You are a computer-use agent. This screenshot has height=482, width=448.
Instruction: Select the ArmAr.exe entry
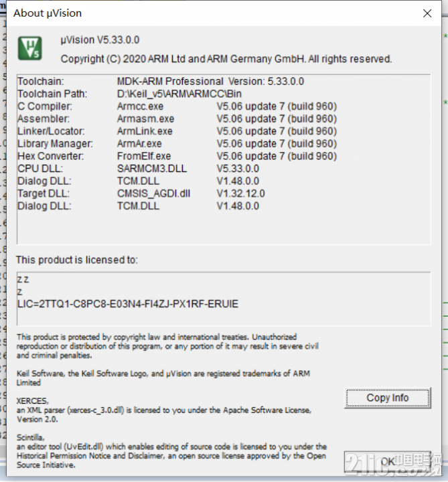tap(139, 143)
